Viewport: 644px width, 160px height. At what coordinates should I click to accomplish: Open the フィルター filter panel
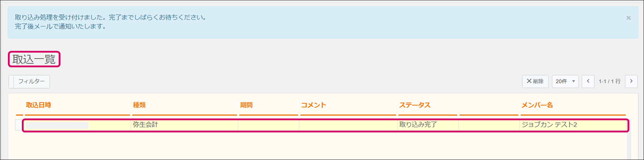pos(31,82)
